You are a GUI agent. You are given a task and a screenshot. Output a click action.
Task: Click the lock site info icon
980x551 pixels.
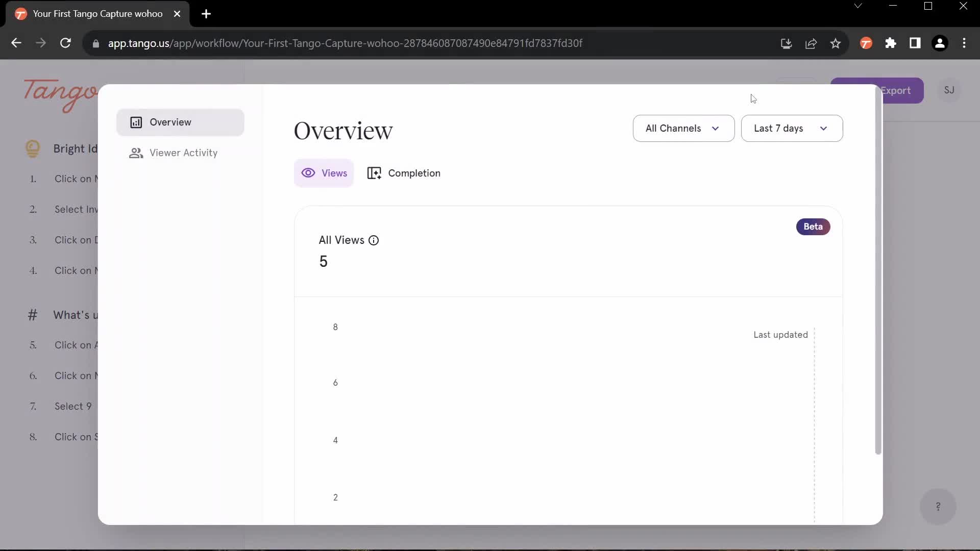pos(95,43)
